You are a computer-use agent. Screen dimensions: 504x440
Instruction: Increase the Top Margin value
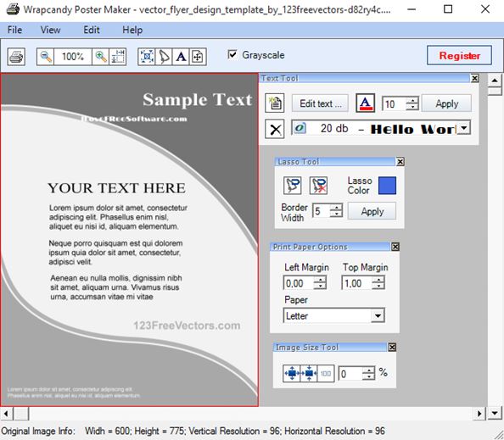[378, 280]
